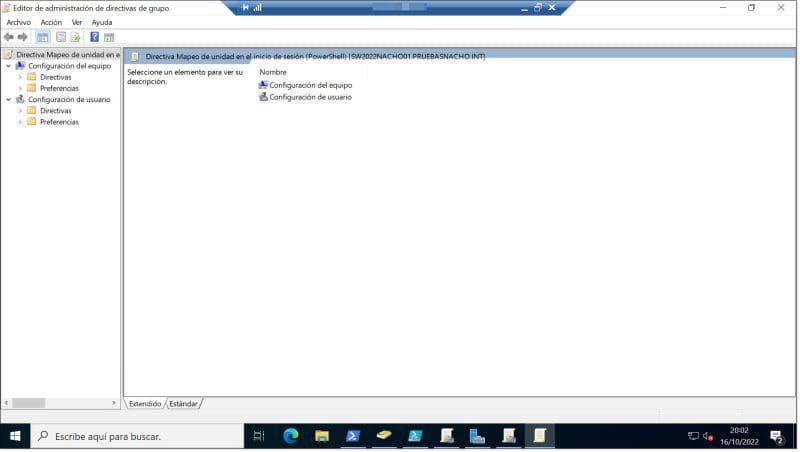Viewport: 800px width, 452px height.
Task: Collapse the Configuración de usuario tree node
Action: [x=8, y=99]
